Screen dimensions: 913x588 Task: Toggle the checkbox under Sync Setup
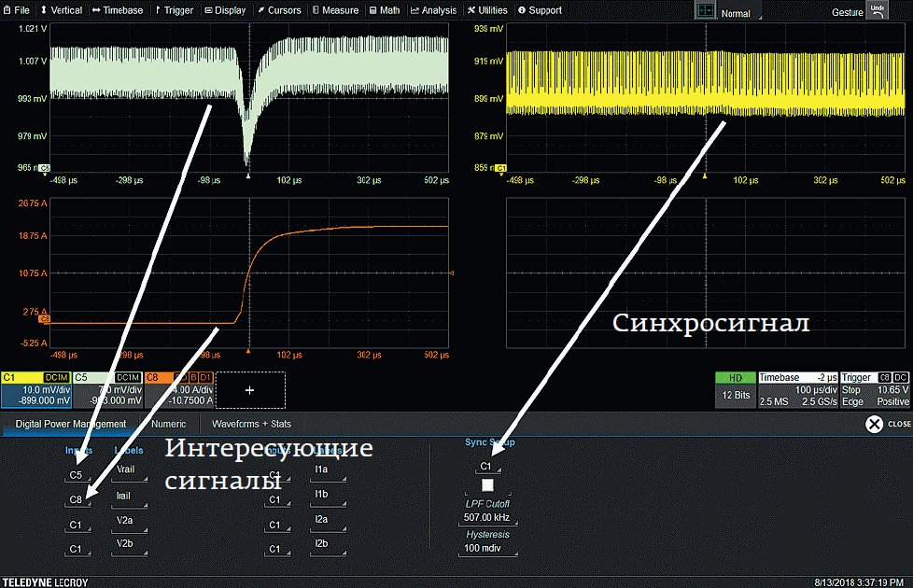486,485
